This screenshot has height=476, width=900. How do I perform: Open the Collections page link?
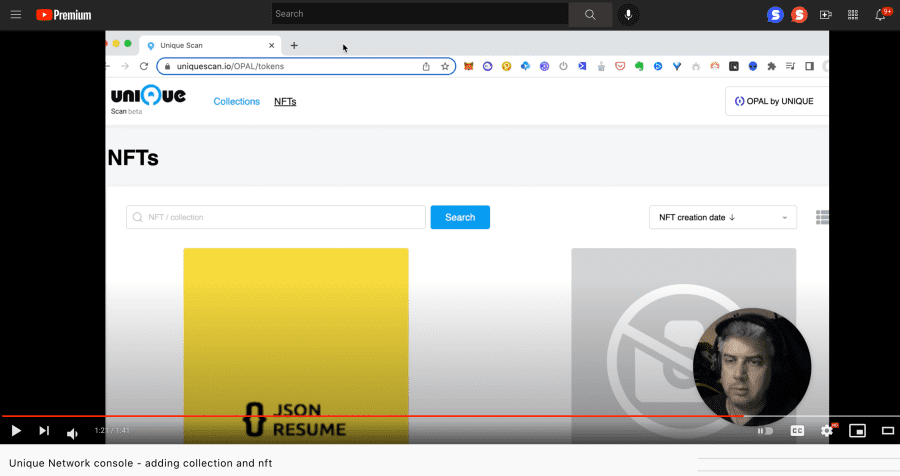click(x=236, y=102)
